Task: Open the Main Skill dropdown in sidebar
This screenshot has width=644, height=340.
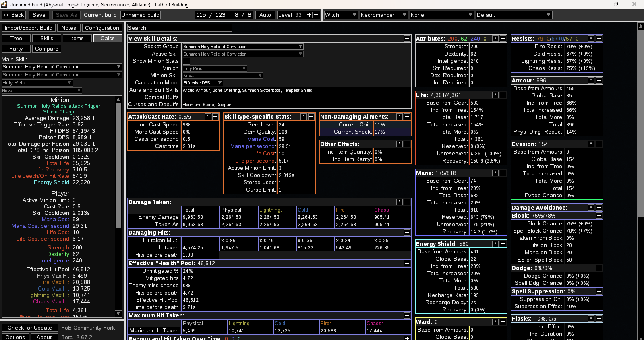Action: (62, 67)
